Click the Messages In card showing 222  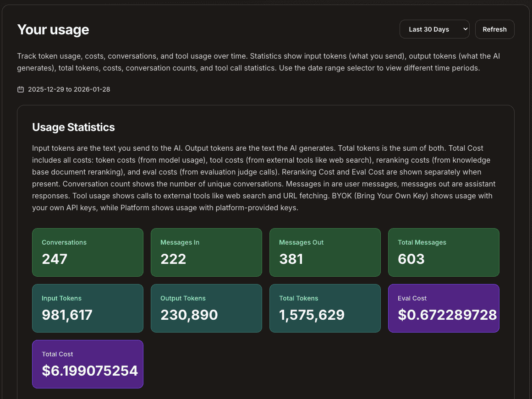pos(206,252)
